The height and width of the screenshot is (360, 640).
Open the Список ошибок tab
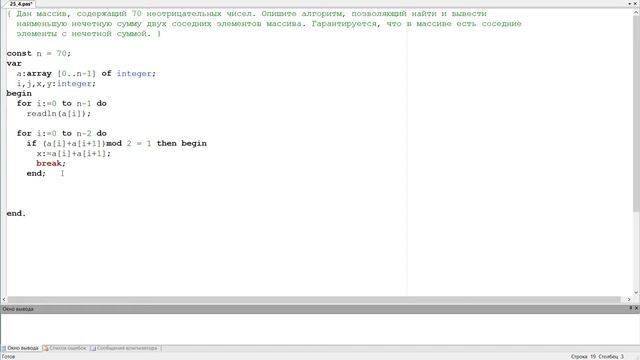[65, 348]
